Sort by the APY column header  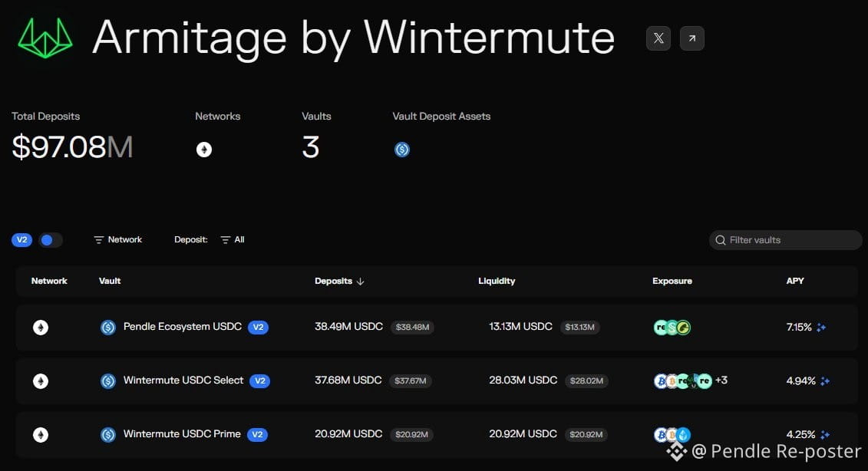[x=795, y=282]
